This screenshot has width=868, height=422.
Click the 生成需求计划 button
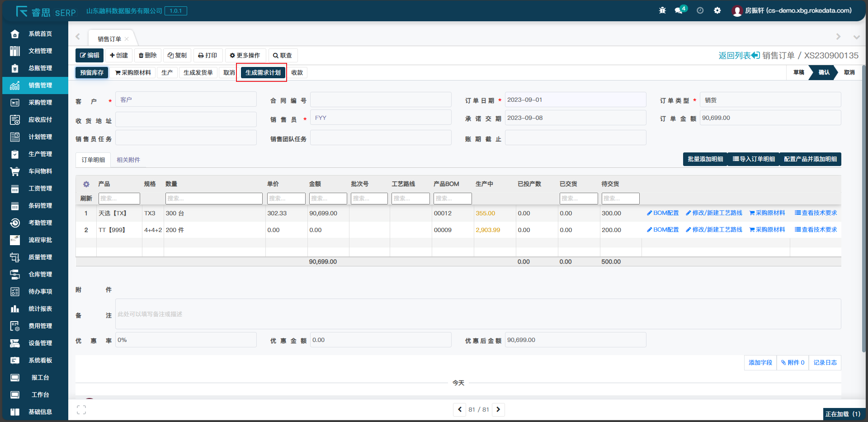(263, 73)
